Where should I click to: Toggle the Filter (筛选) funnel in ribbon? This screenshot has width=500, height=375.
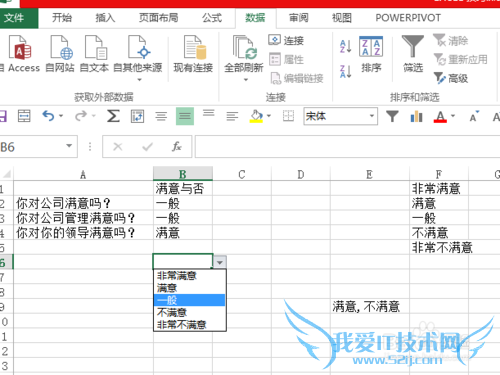(413, 53)
